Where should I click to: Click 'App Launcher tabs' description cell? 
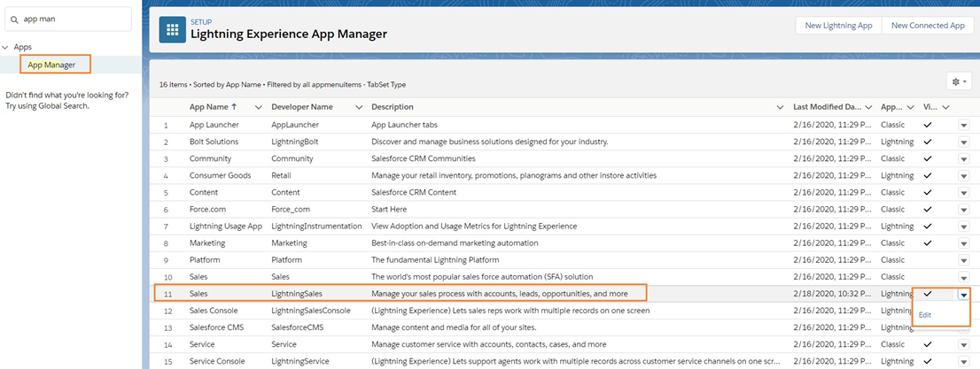click(x=406, y=125)
